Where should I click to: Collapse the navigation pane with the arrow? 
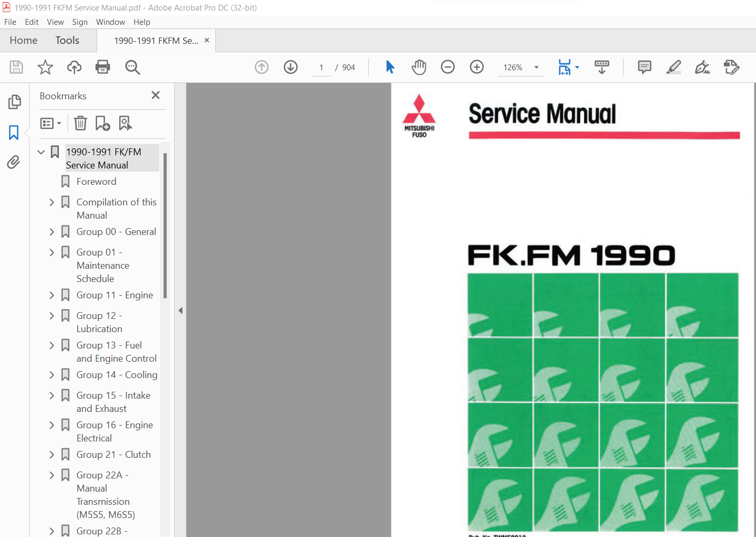180,310
